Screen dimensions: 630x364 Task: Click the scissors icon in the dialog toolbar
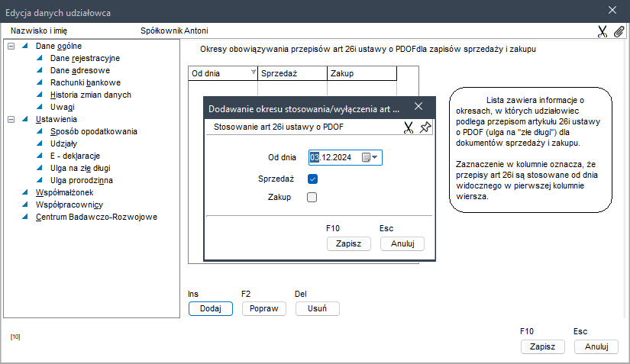(x=409, y=127)
